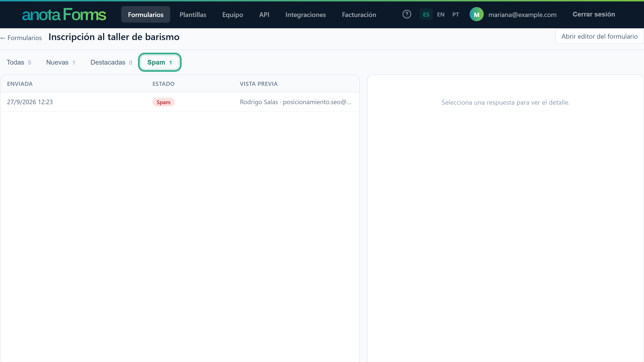The height and width of the screenshot is (362, 644).
Task: Select the Nuevas tab
Action: 61,62
